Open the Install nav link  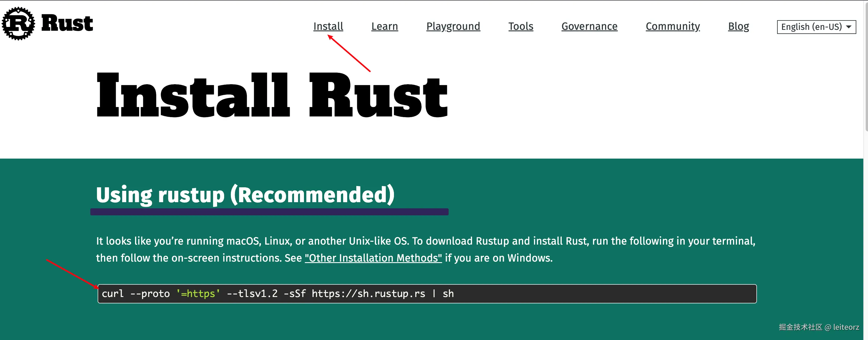coord(328,26)
